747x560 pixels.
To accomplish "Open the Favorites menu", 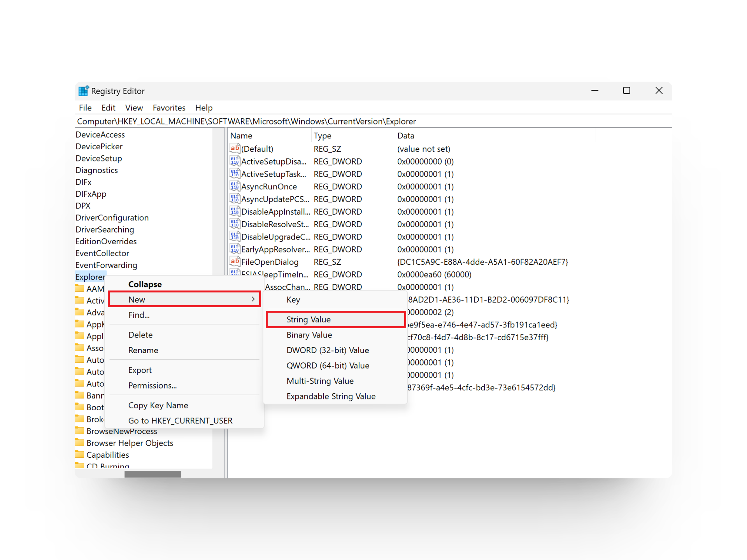I will (169, 108).
